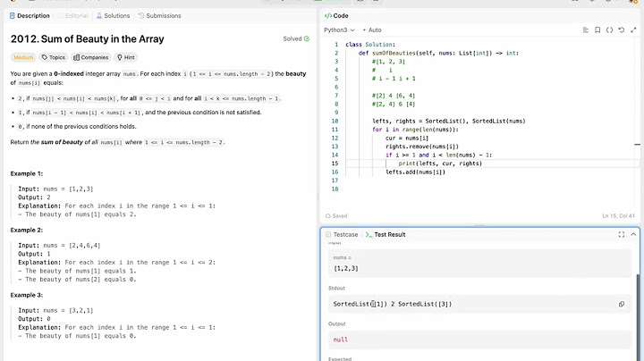Image resolution: width=644 pixels, height=361 pixels.
Task: Click the Test Result terminal icon
Action: coord(369,235)
